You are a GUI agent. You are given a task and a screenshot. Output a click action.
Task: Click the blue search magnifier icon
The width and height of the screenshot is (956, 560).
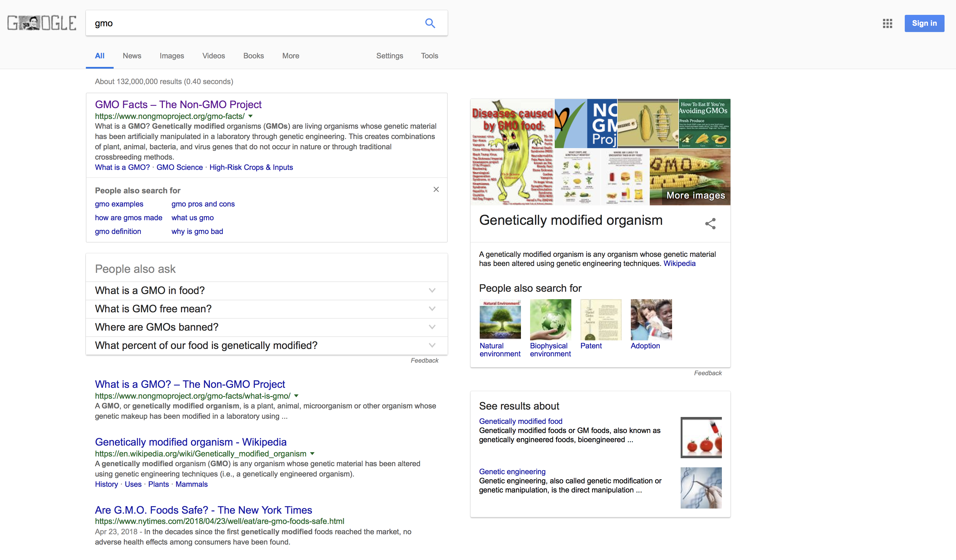[430, 23]
